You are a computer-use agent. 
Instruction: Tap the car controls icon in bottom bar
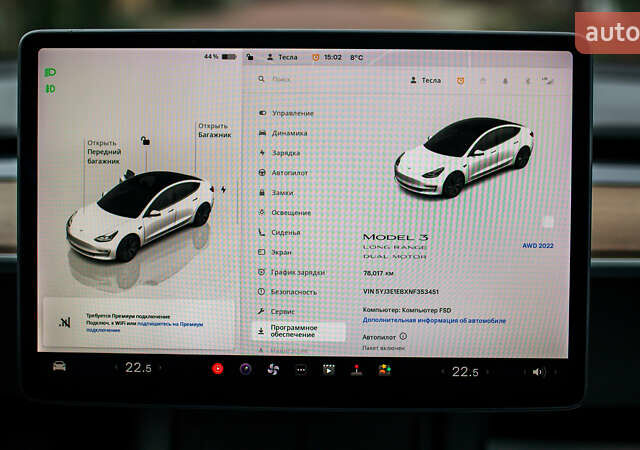click(60, 366)
